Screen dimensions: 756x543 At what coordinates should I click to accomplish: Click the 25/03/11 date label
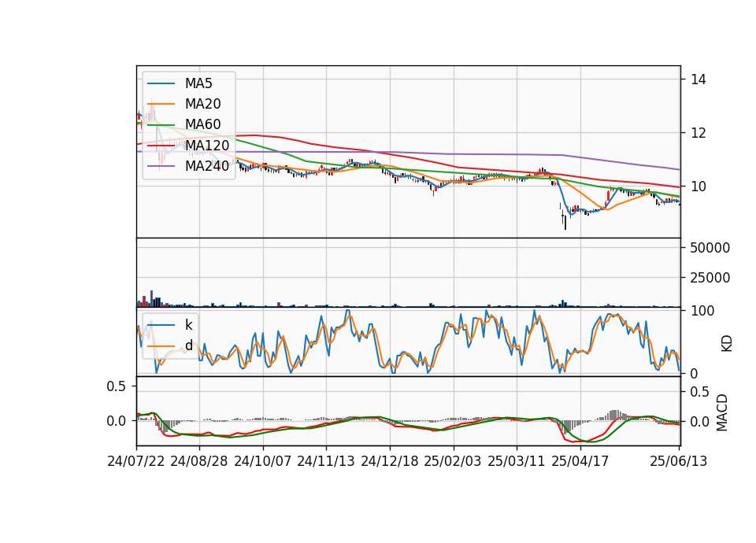click(517, 461)
